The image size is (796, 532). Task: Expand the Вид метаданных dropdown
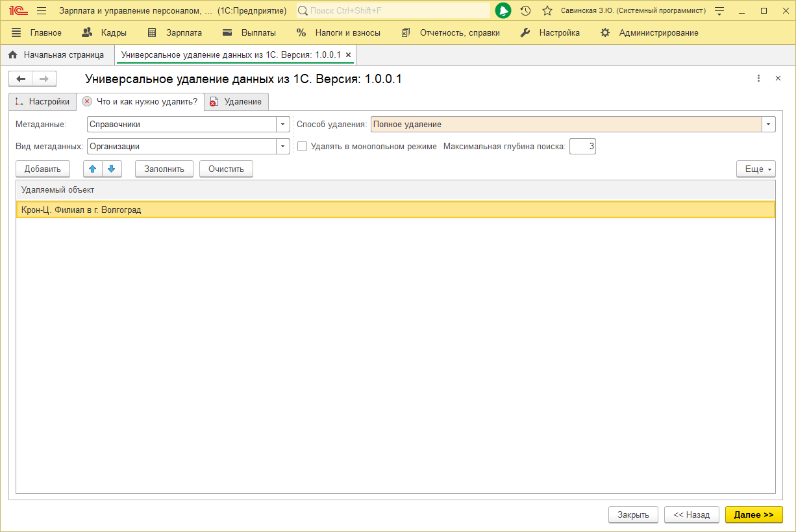[x=283, y=147]
